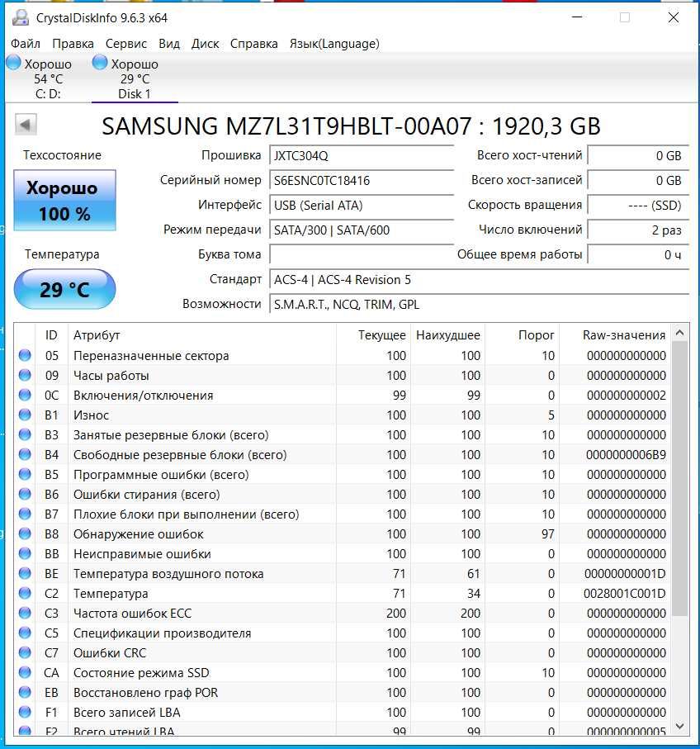
Task: Select the Температура воздушного потока row text
Action: tap(168, 574)
